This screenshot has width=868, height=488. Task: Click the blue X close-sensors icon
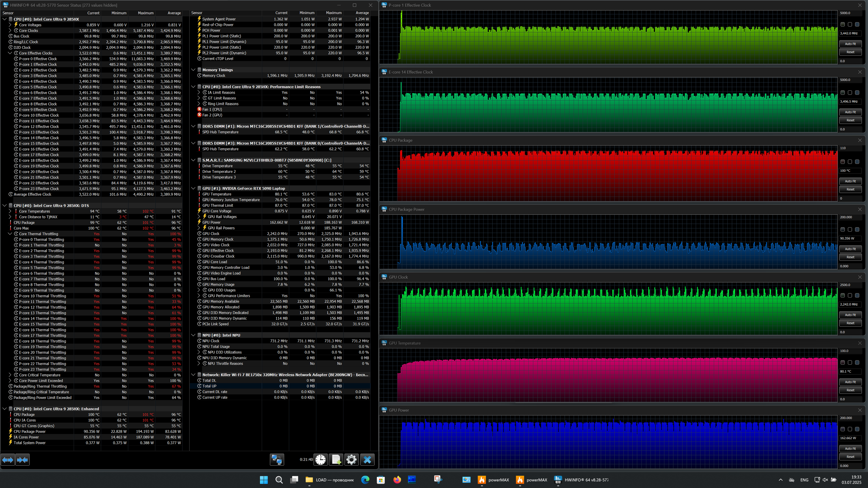pyautogui.click(x=367, y=460)
